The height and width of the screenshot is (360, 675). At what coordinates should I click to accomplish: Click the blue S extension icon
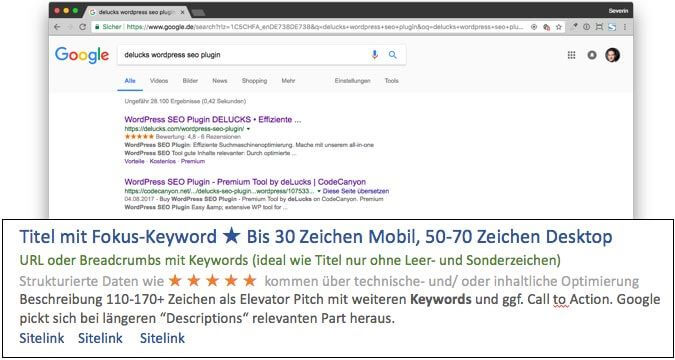[x=612, y=27]
